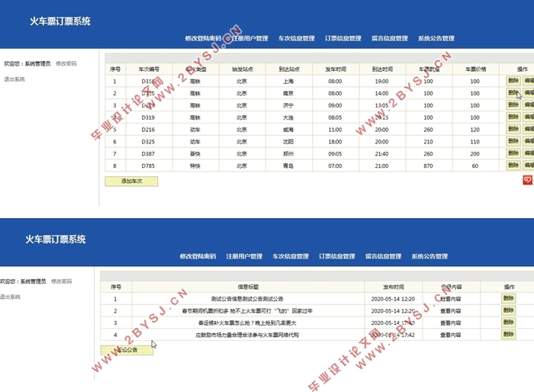Delete the train going to 上海
Screen dimensions: 534x392
(x=513, y=81)
